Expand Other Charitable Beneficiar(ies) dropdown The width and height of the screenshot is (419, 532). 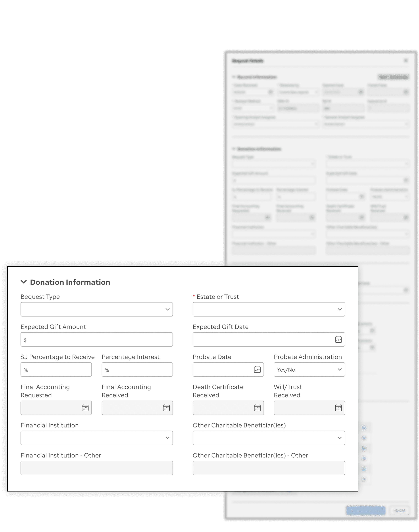coord(269,438)
